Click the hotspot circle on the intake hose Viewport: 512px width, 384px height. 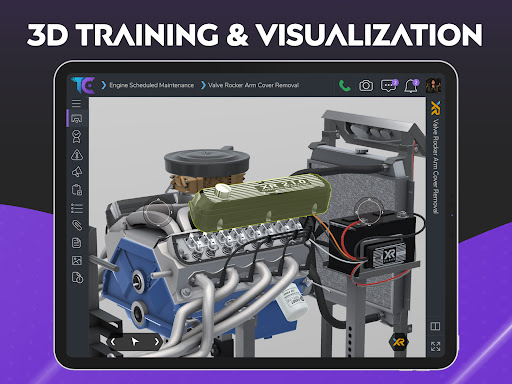pos(158,212)
